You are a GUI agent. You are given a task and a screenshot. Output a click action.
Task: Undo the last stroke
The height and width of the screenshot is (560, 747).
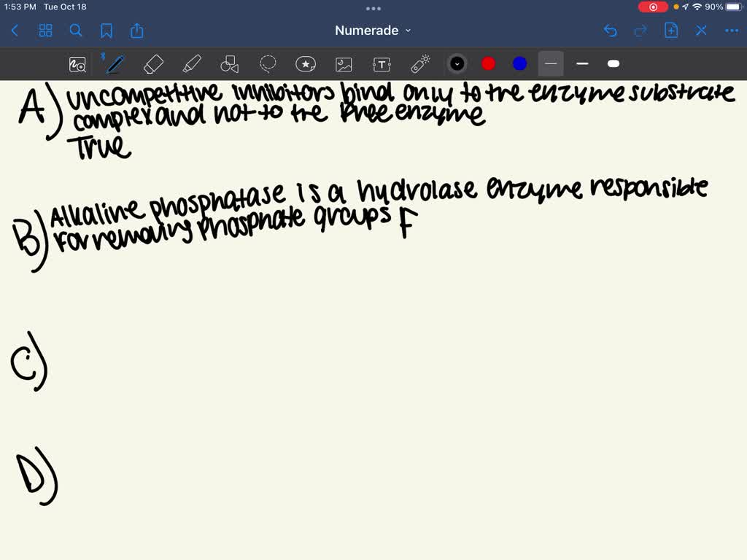[x=611, y=31]
